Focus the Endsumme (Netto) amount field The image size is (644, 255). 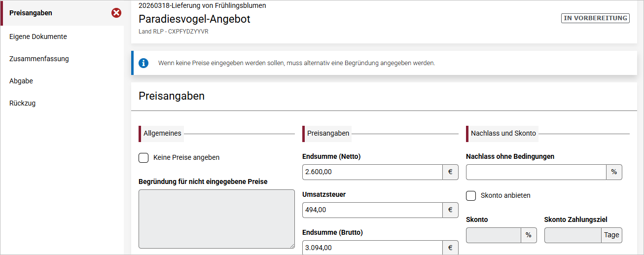pyautogui.click(x=372, y=172)
